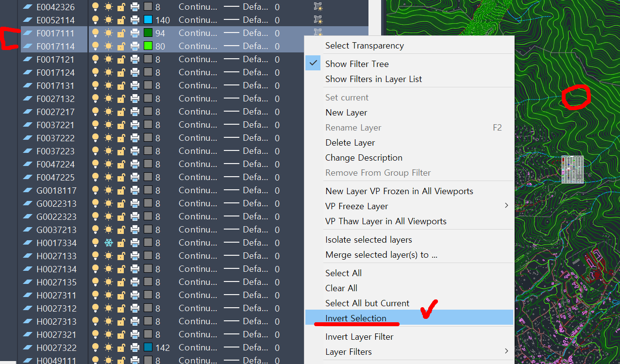Freeze layer F0017111 via sun icon

pyautogui.click(x=108, y=33)
